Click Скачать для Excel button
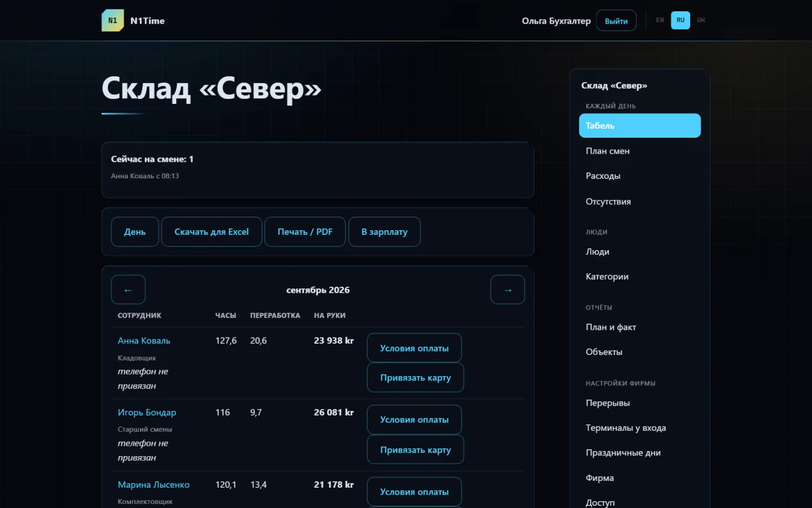812x508 pixels. coord(211,232)
